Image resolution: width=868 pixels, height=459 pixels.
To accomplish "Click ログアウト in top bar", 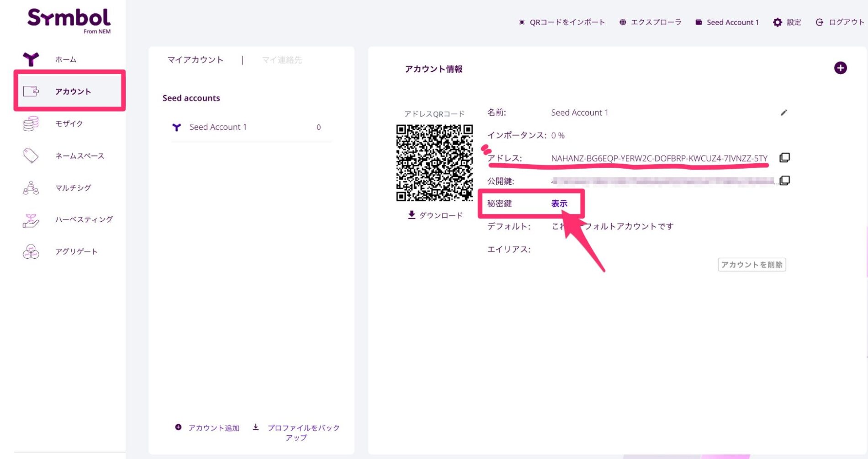I will click(847, 22).
